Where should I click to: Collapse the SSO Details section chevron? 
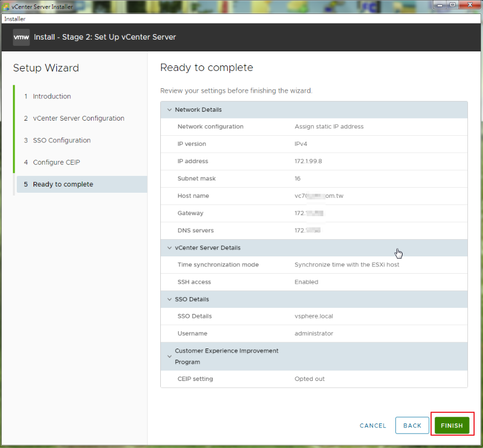pyautogui.click(x=169, y=299)
